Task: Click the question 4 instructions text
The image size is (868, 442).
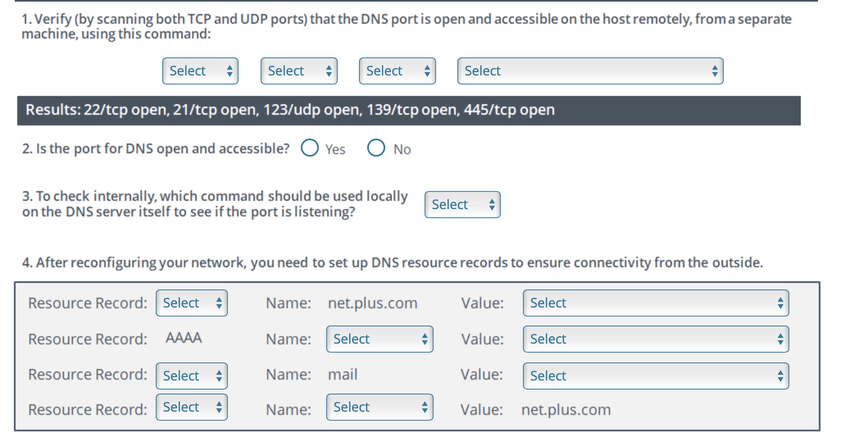Action: coord(393,262)
